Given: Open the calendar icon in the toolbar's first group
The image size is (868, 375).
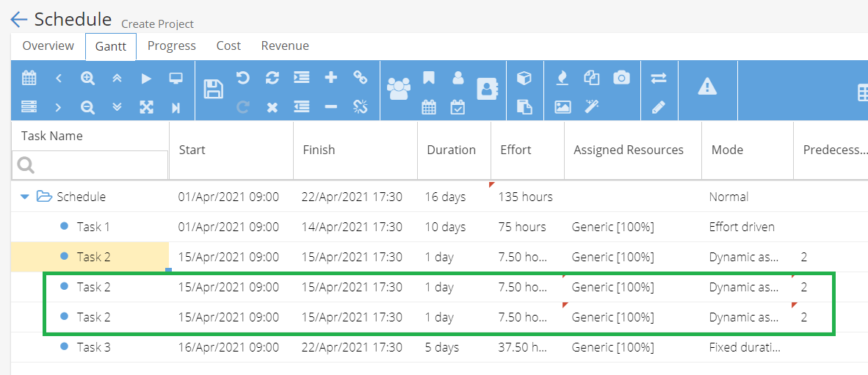Looking at the screenshot, I should (x=29, y=78).
